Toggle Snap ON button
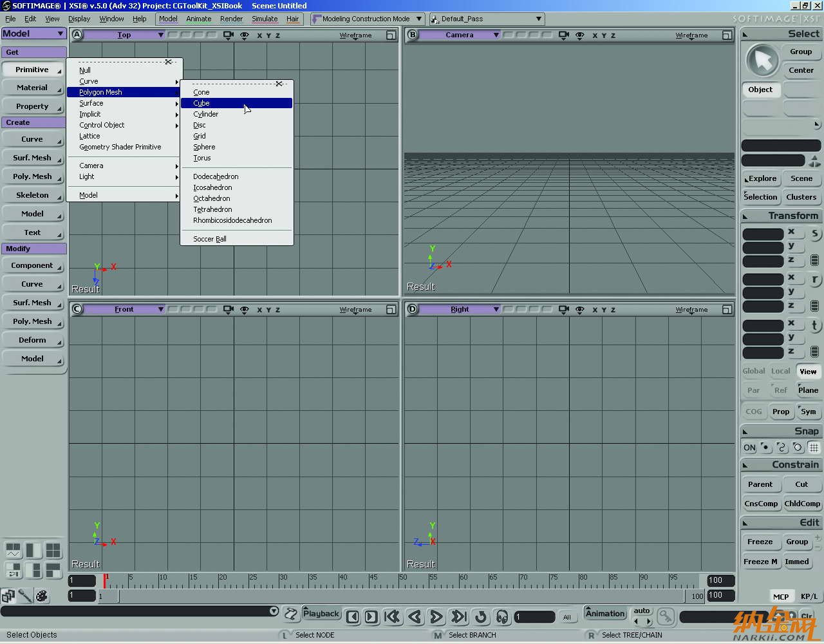This screenshot has width=824, height=644. click(x=749, y=448)
